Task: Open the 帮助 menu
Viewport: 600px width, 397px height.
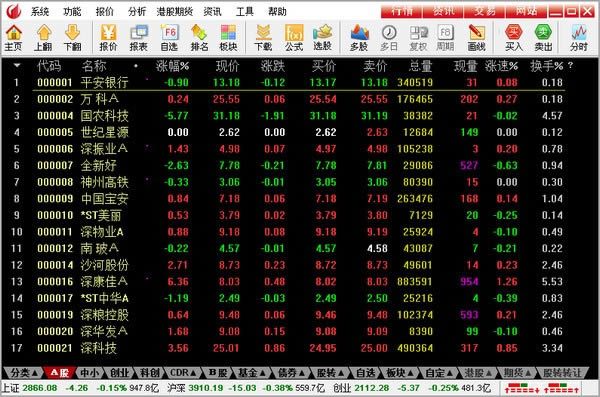Action: tap(277, 11)
